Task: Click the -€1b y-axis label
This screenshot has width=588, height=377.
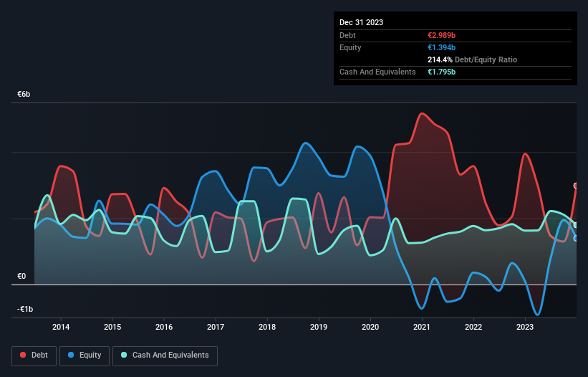Action: click(x=25, y=309)
